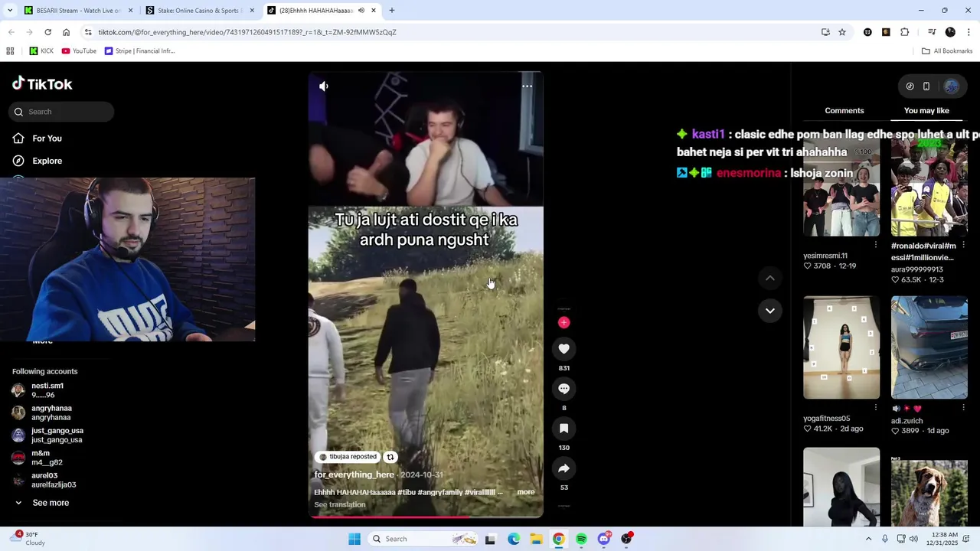Open the YouTube bookmark
980x551 pixels.
coord(79,51)
